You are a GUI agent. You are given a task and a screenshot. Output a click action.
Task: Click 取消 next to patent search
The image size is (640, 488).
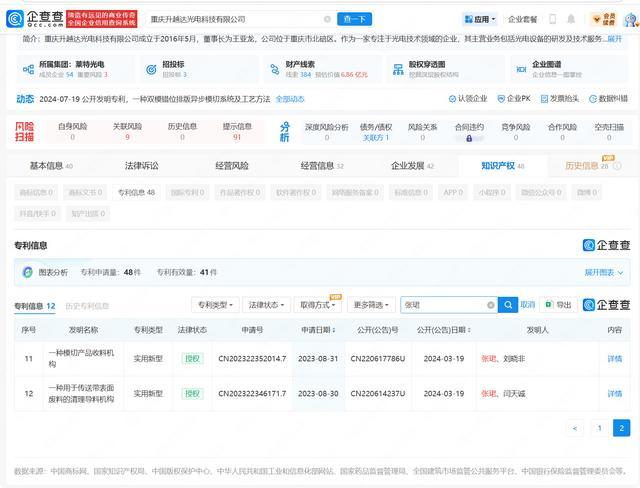(x=527, y=305)
